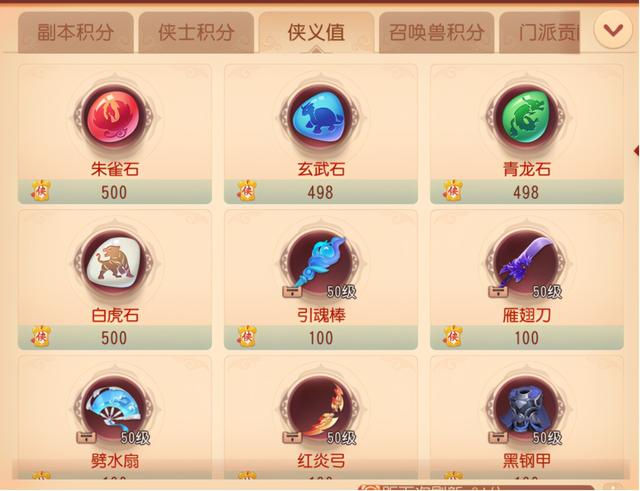Viewport: 640px width, 491px height.
Task: Select the red 朱雀石 stone icon
Action: coord(114,118)
